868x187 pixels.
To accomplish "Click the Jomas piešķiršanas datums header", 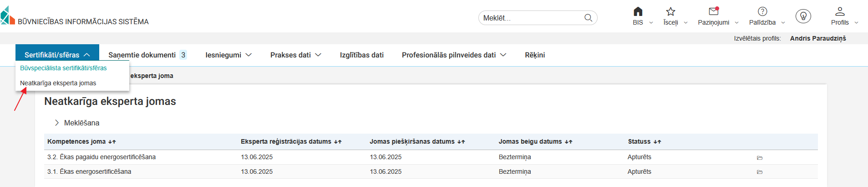I will tap(412, 141).
